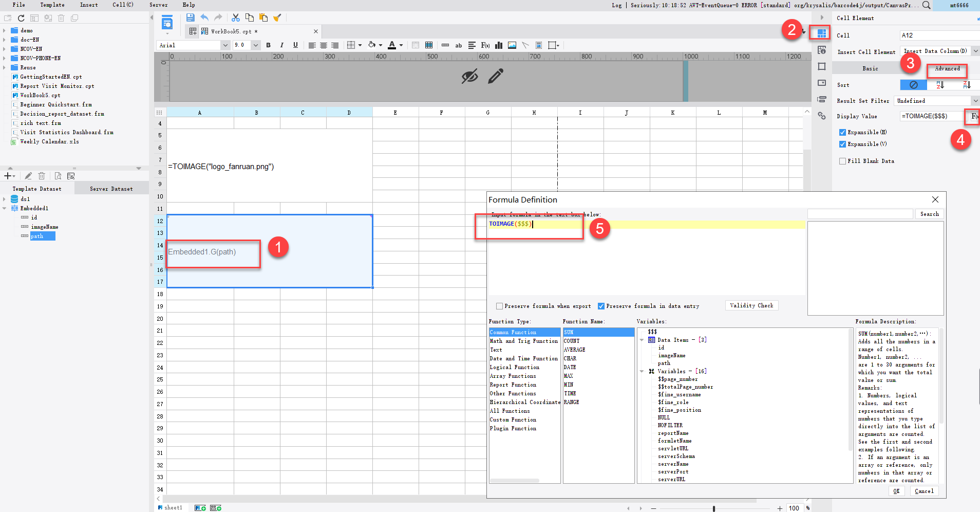Click inside the formula search field
The height and width of the screenshot is (512, 980).
click(x=860, y=213)
